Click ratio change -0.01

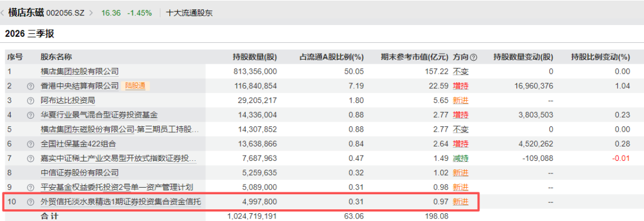click(621, 158)
